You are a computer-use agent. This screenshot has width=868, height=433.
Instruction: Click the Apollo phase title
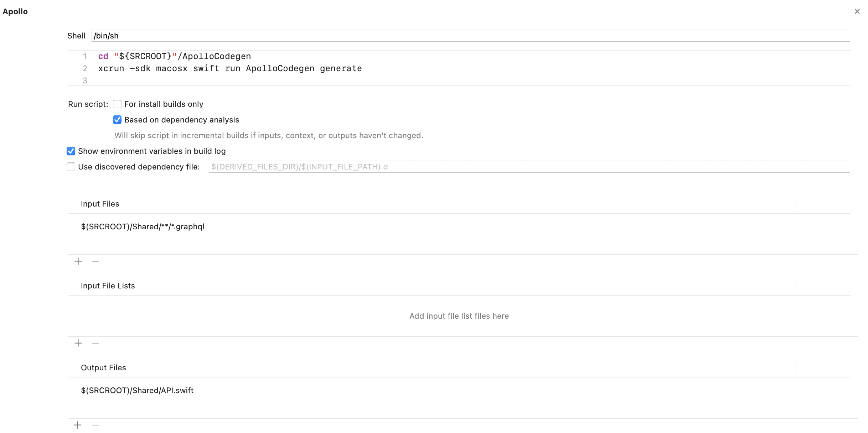pos(15,11)
